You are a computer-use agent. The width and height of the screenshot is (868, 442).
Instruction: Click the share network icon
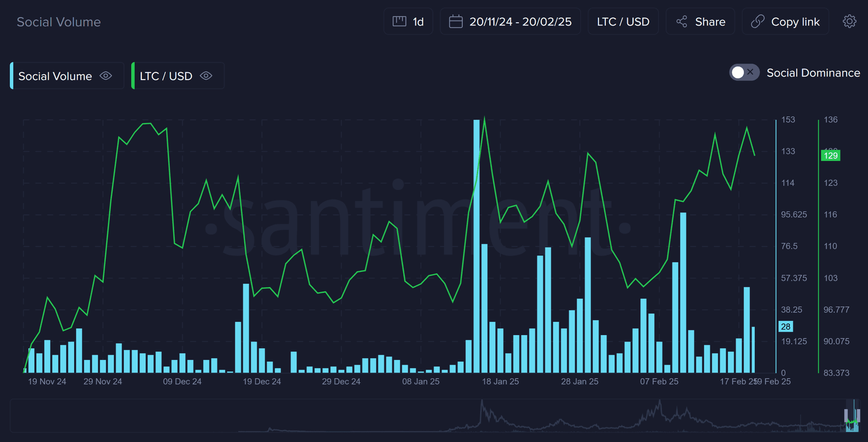[x=682, y=21]
